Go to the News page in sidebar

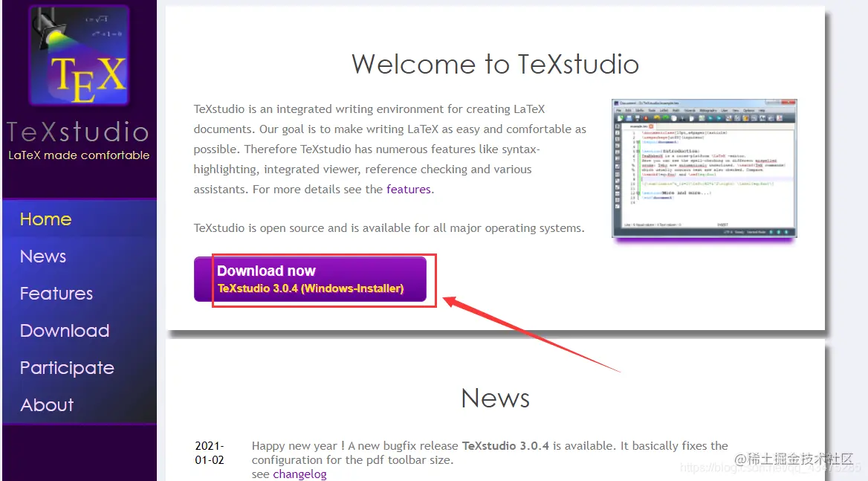pyautogui.click(x=42, y=256)
